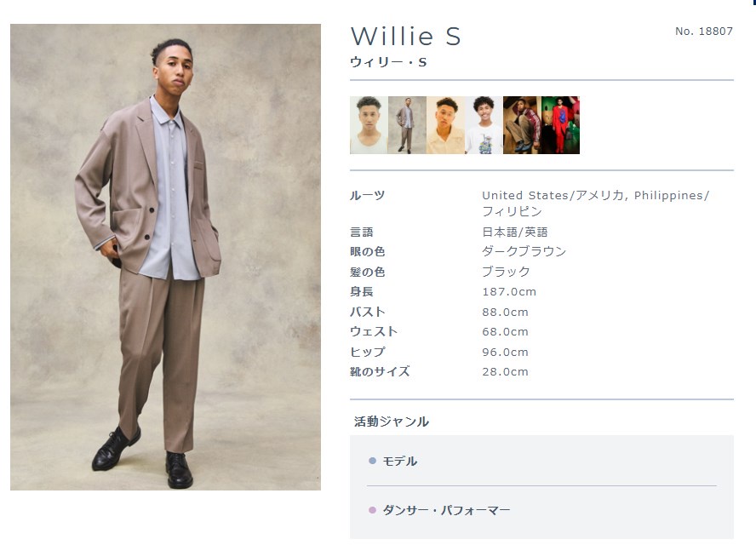Click the Willie S name heading
This screenshot has height=545, width=756.
405,37
